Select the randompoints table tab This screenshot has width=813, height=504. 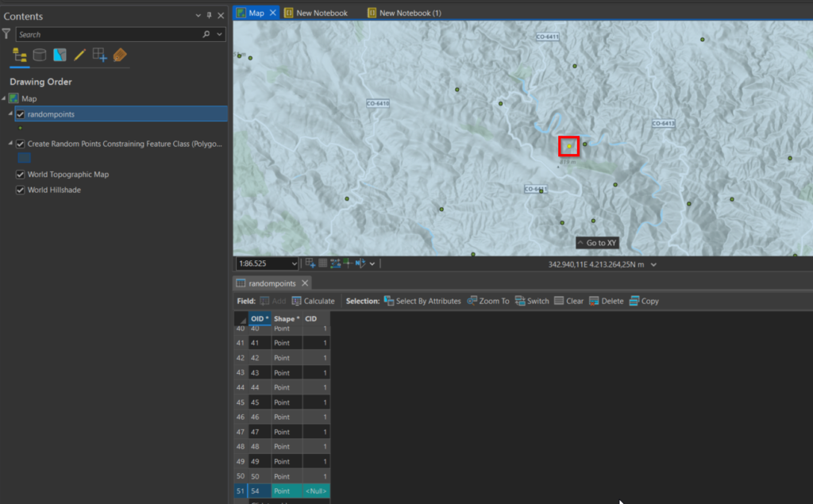271,283
